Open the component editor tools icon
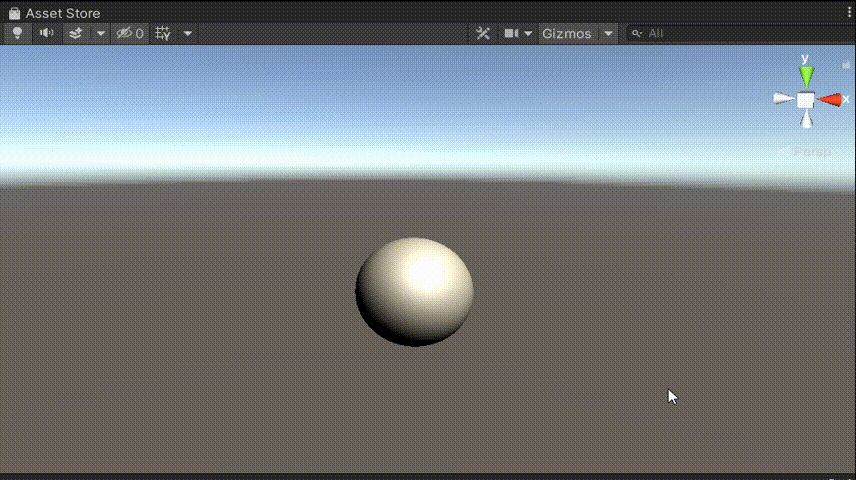Screen dimensions: 856x480 483,33
